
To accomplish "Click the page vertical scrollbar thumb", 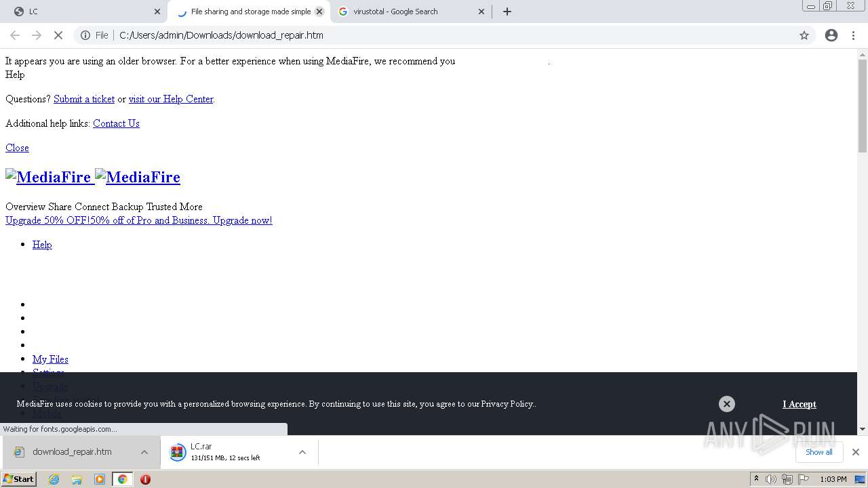I will click(x=863, y=106).
